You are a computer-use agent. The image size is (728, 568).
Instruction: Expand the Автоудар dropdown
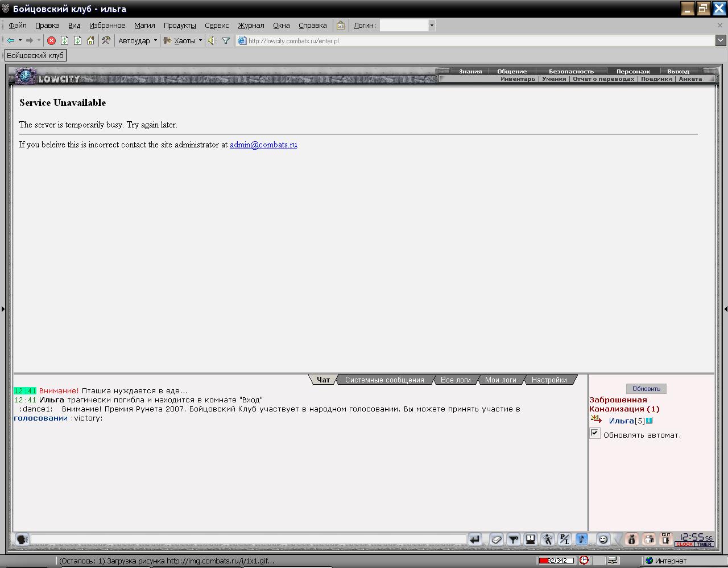point(155,40)
